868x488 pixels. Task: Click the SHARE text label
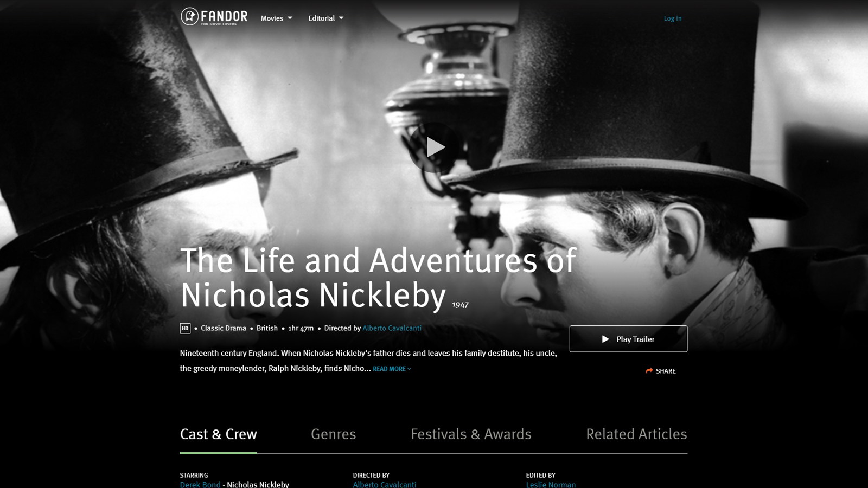tap(666, 371)
